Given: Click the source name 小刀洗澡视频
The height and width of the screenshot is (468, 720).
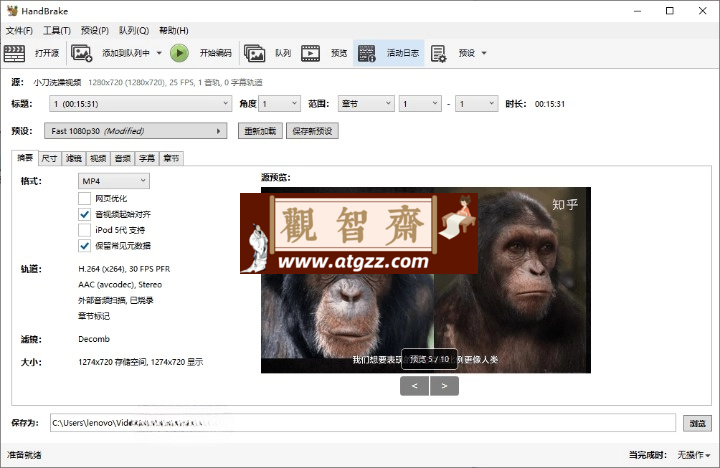Looking at the screenshot, I should [x=57, y=83].
